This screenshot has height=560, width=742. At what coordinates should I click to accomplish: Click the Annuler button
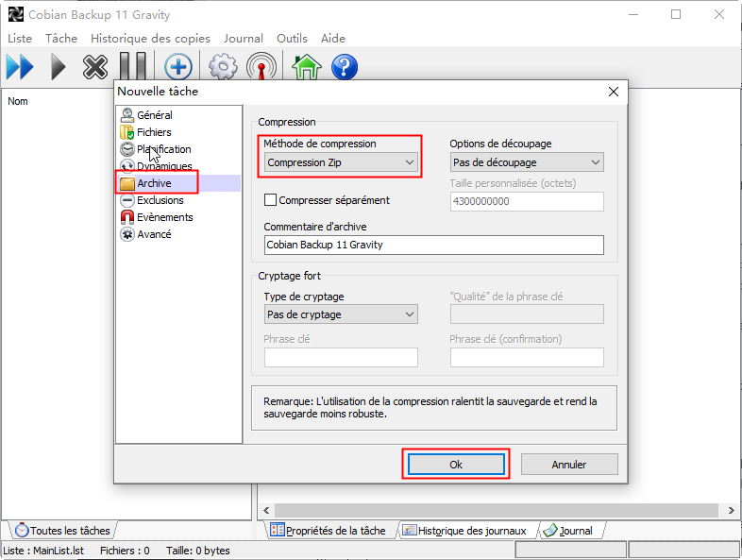point(569,465)
